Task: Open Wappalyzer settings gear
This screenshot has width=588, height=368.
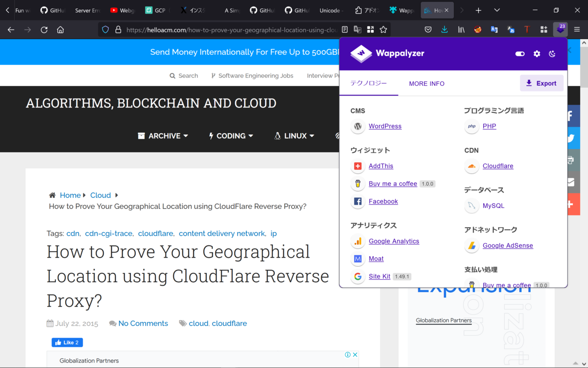Action: pyautogui.click(x=537, y=54)
